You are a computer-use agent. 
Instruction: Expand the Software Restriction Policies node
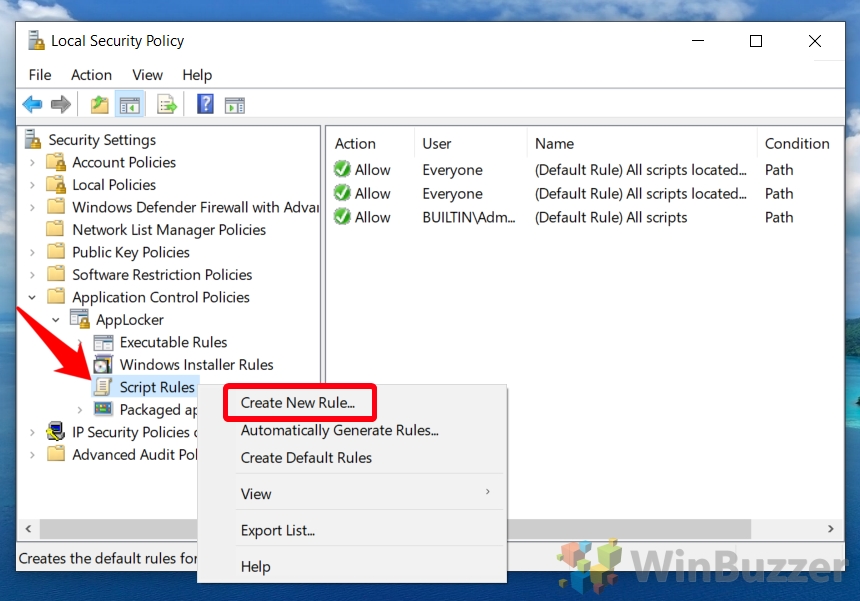[32, 275]
